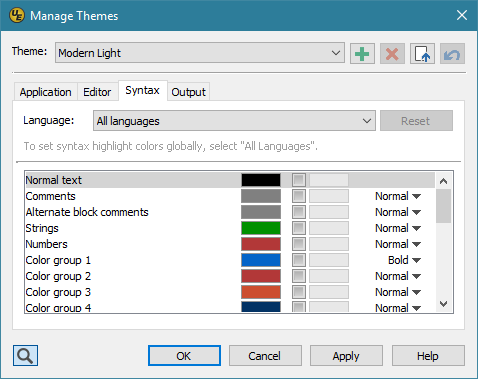Click the gray Comments color swatch
The image size is (478, 379).
[x=261, y=196]
